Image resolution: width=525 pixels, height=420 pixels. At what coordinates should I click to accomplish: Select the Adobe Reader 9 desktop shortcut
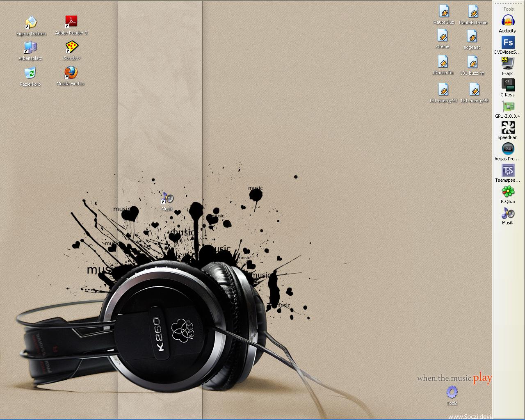coord(71,22)
